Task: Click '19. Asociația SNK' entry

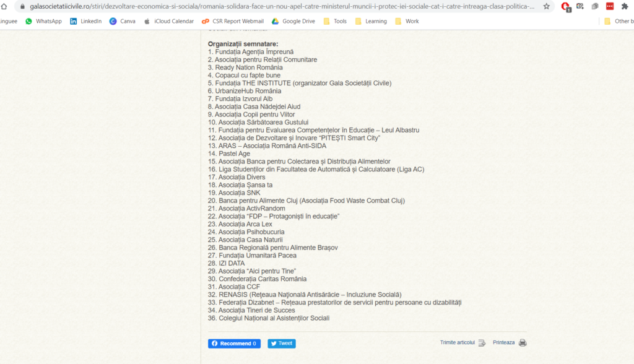Action: [x=234, y=193]
